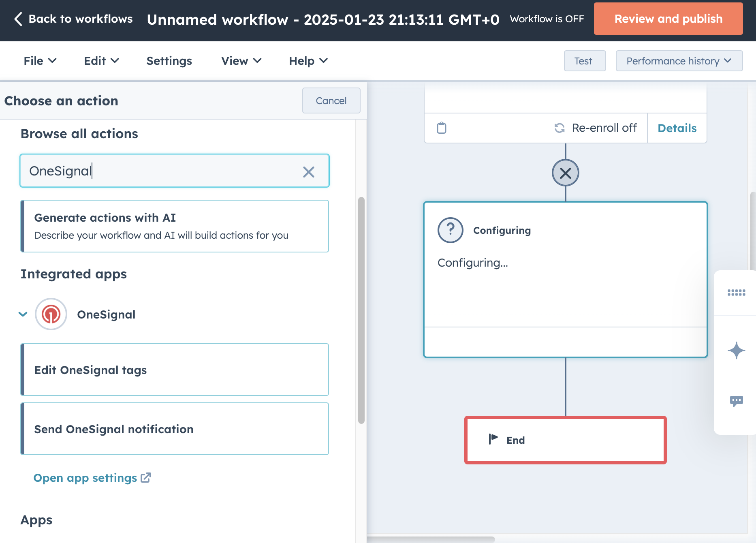The image size is (756, 543).
Task: Choose Send OneSignal notification action
Action: point(175,429)
